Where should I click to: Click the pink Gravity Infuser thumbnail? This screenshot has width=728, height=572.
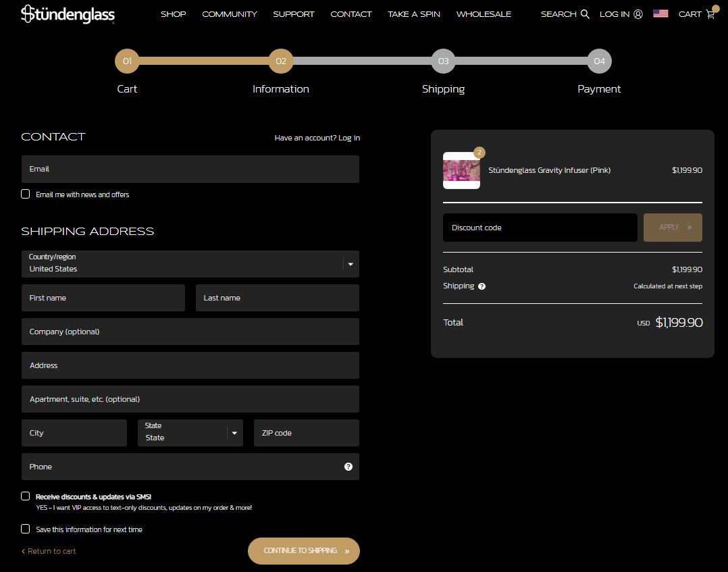(x=461, y=171)
